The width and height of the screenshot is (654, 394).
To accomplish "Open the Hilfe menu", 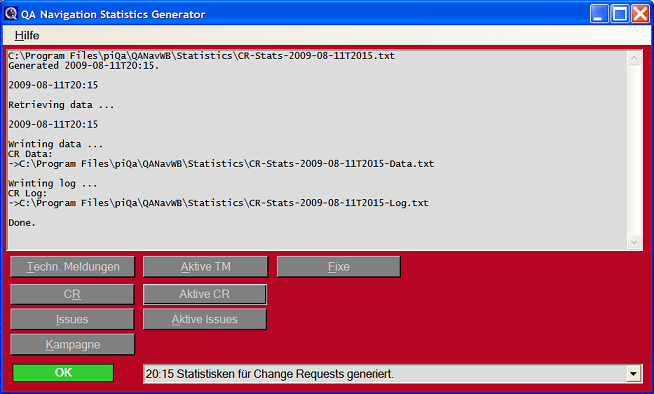I will tap(27, 35).
